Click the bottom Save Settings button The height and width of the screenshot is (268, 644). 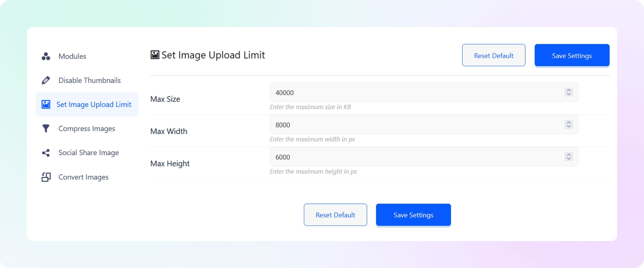click(413, 215)
